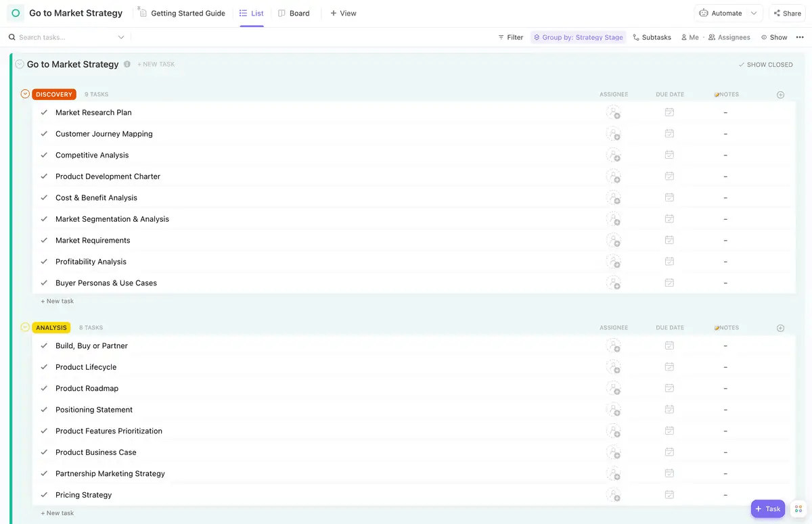Add assignee to Market Requirements
This screenshot has width=812, height=524.
tap(614, 241)
